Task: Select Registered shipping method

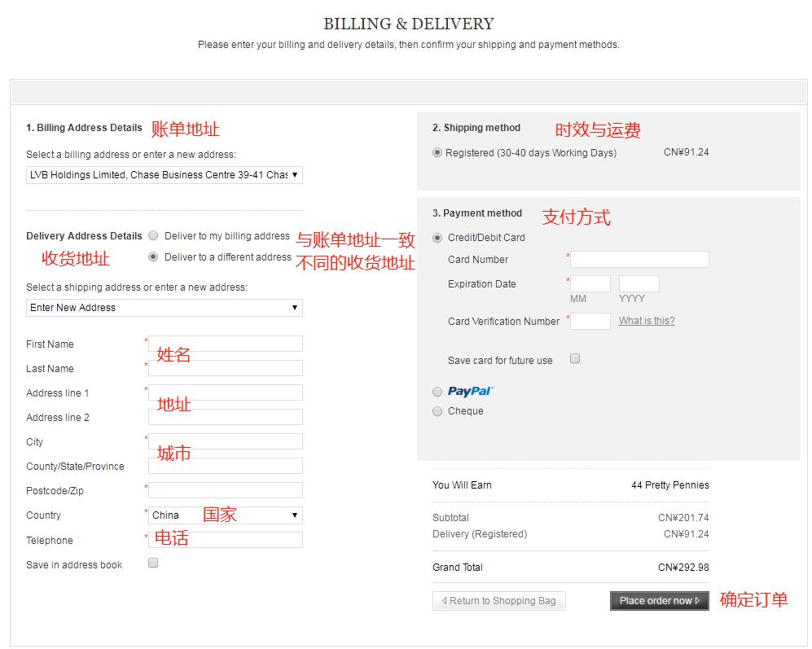Action: click(438, 152)
